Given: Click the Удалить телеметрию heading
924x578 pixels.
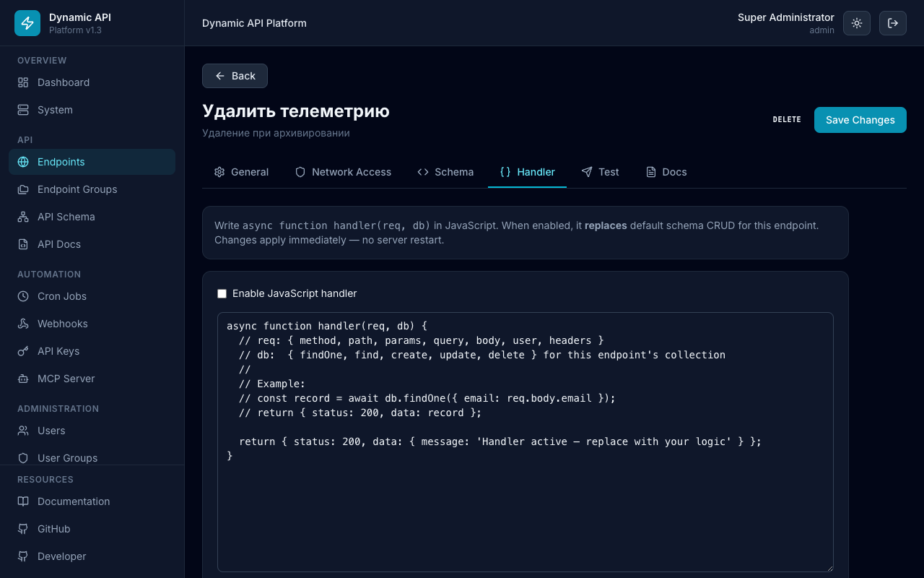Looking at the screenshot, I should [x=296, y=111].
